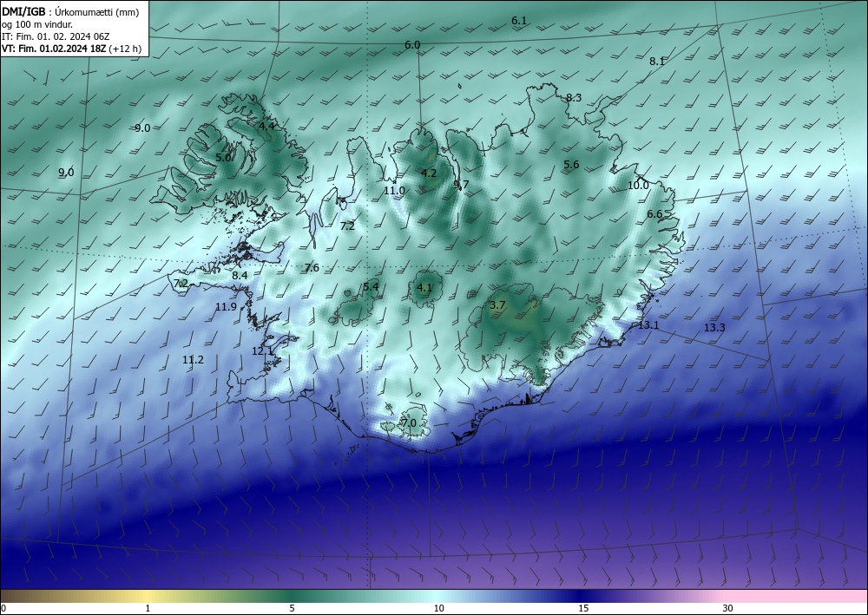Select the 5.4 value on the glacier
This screenshot has width=868, height=615.
[371, 286]
